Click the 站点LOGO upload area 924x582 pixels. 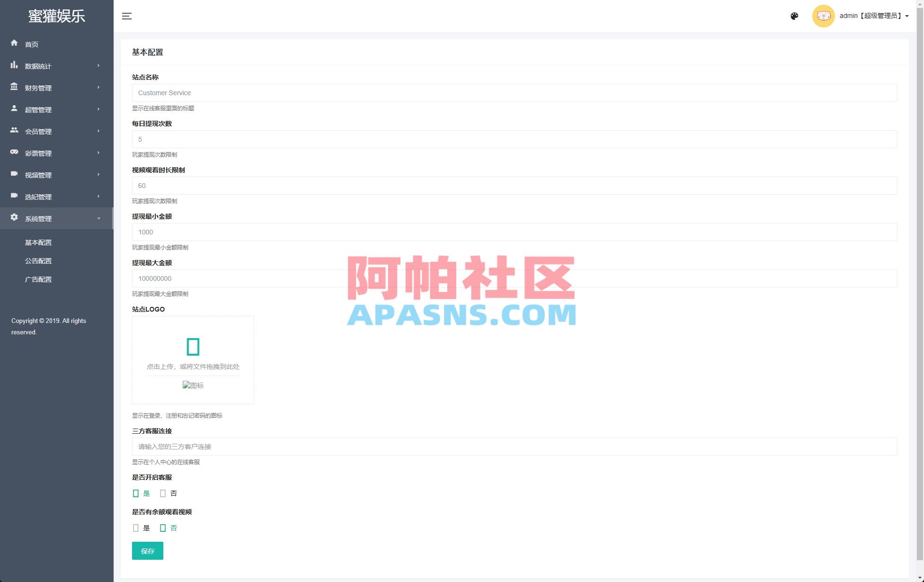(x=193, y=359)
